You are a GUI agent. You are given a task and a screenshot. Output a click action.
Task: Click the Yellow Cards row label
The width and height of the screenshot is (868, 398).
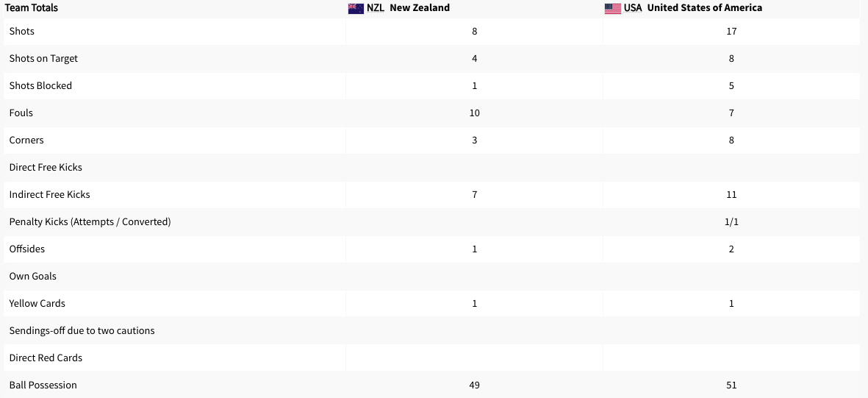[37, 304]
